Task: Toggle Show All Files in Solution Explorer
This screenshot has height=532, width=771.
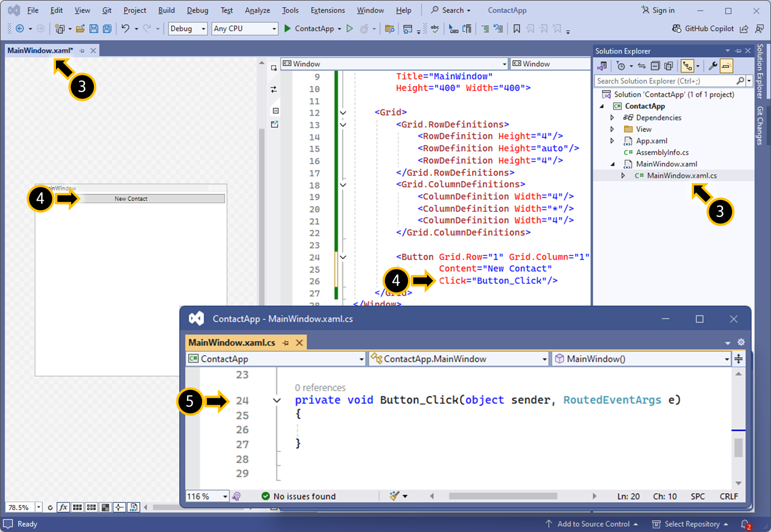Action: (669, 66)
